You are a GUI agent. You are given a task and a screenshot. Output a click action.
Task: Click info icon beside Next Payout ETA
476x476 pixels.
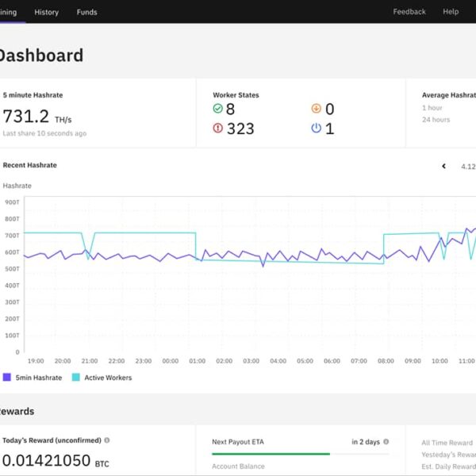coord(387,441)
